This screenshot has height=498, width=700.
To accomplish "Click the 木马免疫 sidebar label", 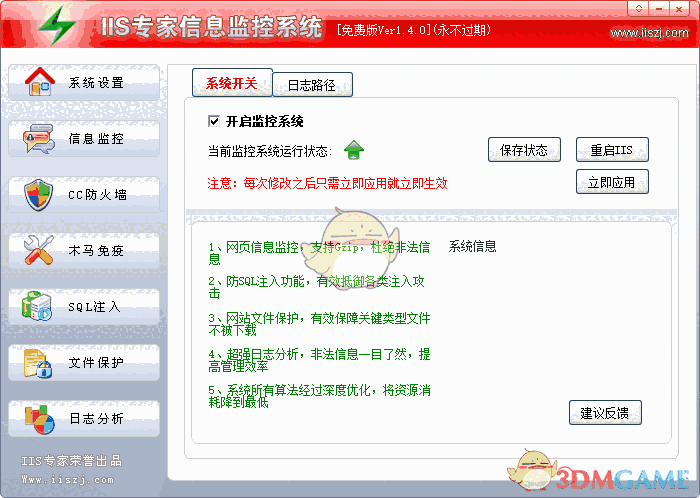I will coord(96,251).
